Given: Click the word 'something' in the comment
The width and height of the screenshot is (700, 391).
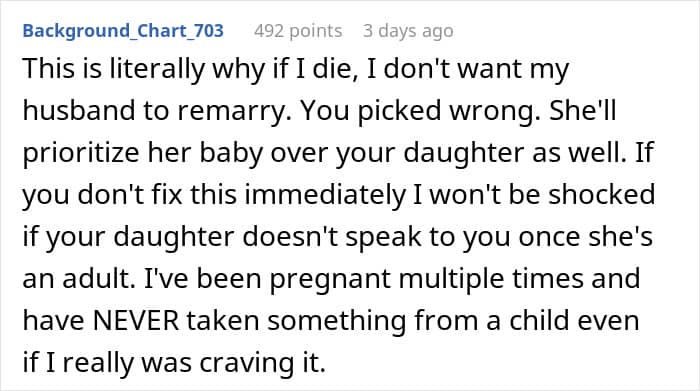Looking at the screenshot, I should (337, 322).
